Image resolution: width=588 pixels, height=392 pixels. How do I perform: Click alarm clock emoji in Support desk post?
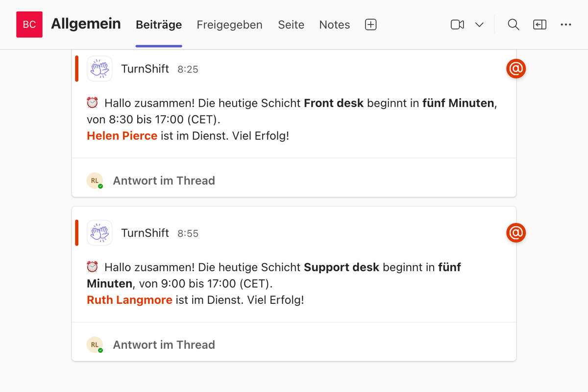[x=92, y=267]
